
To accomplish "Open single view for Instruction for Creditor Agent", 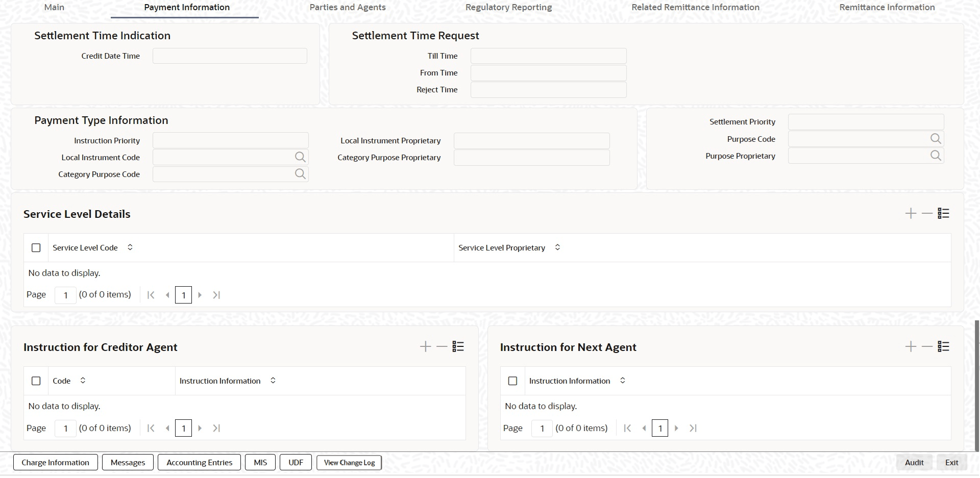I will click(x=458, y=347).
